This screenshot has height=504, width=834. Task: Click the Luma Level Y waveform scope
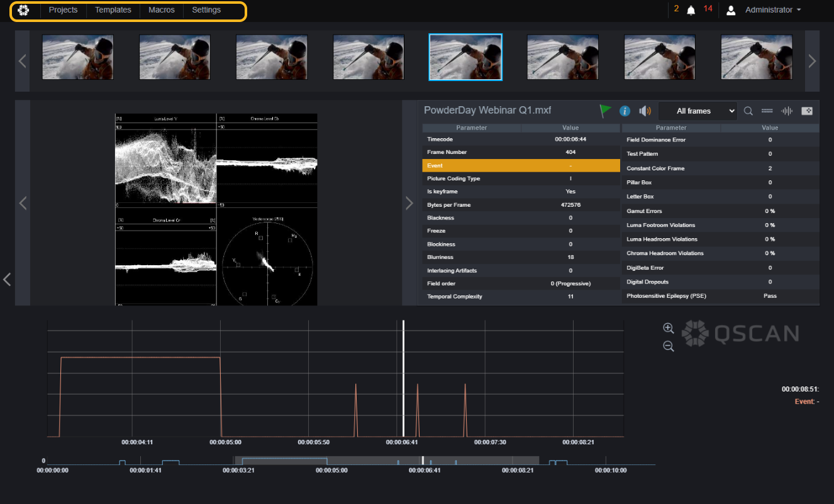tap(166, 159)
